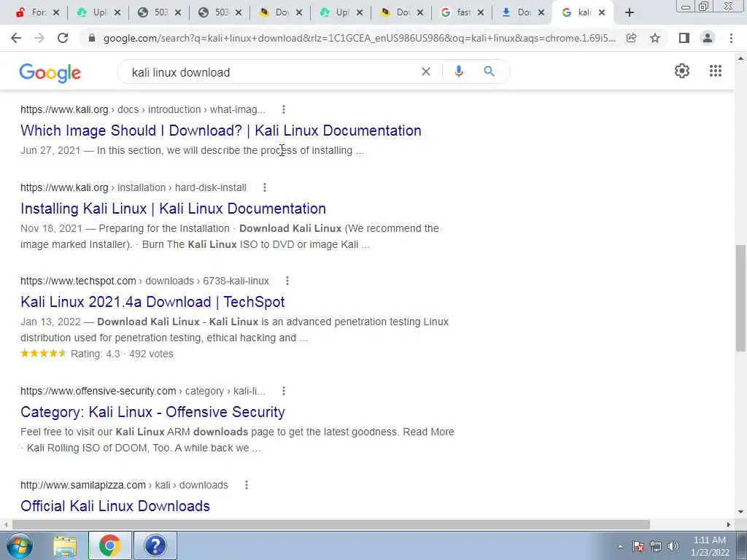Open Chrome three-dot menu
Viewport: 747px width, 560px height.
pyautogui.click(x=731, y=38)
